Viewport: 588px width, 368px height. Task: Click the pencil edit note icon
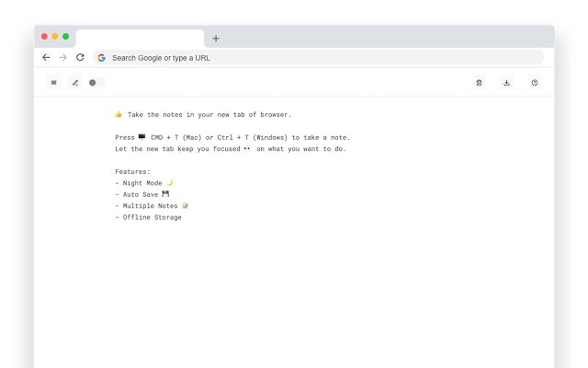(x=75, y=83)
